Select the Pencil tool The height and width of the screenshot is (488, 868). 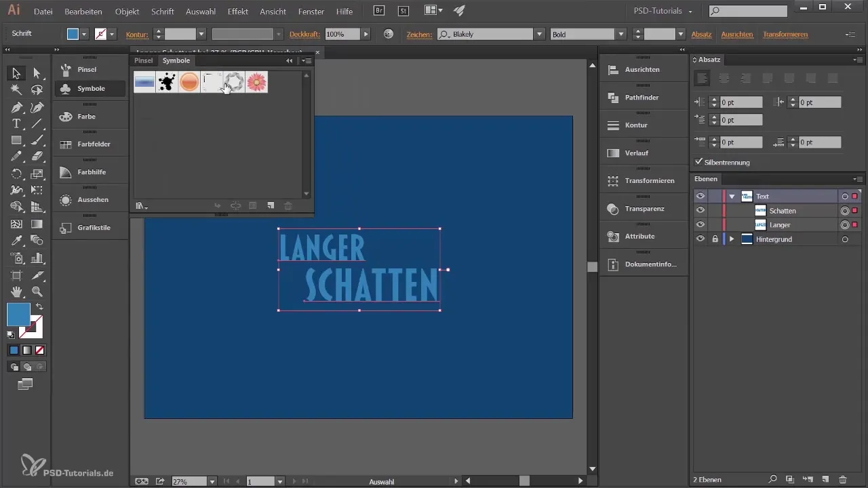click(16, 157)
